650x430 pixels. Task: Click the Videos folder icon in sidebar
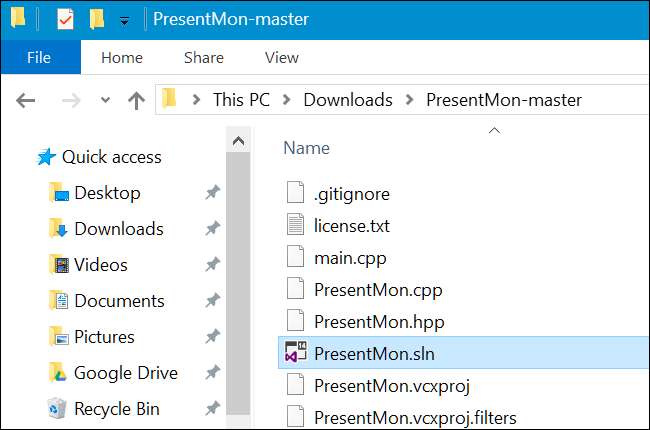point(58,265)
